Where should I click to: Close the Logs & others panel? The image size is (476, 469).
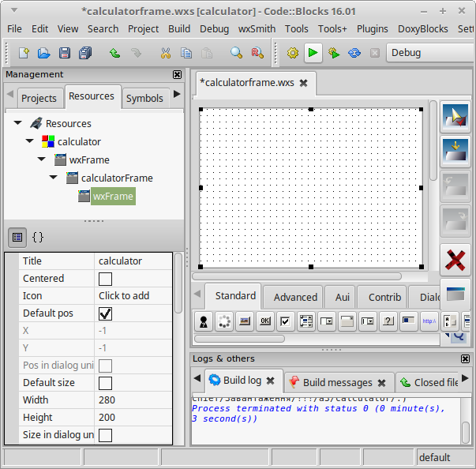pyautogui.click(x=465, y=359)
